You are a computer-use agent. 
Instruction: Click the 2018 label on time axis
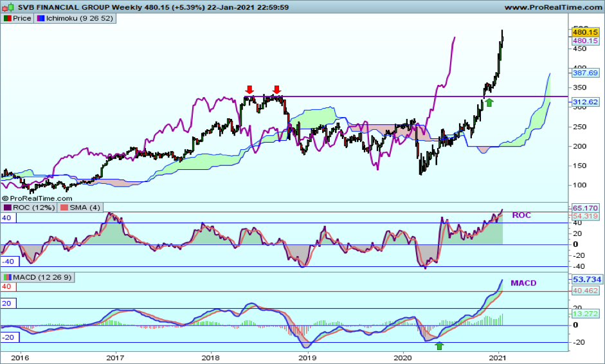[211, 358]
